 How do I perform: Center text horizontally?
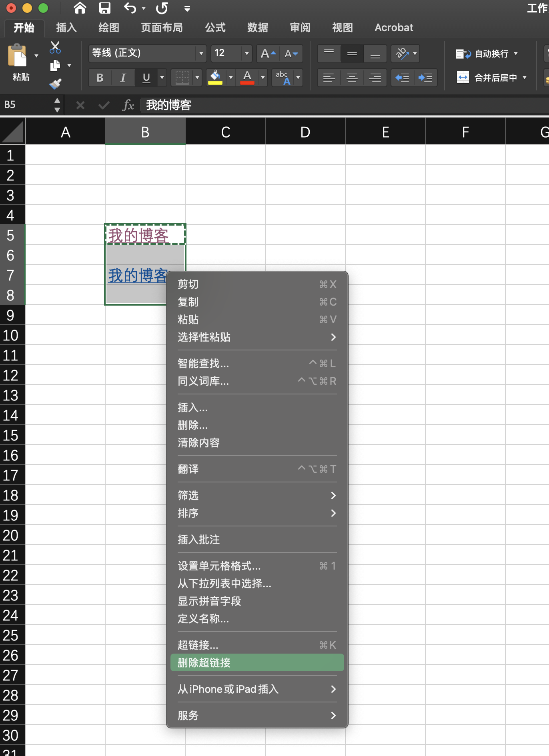352,78
